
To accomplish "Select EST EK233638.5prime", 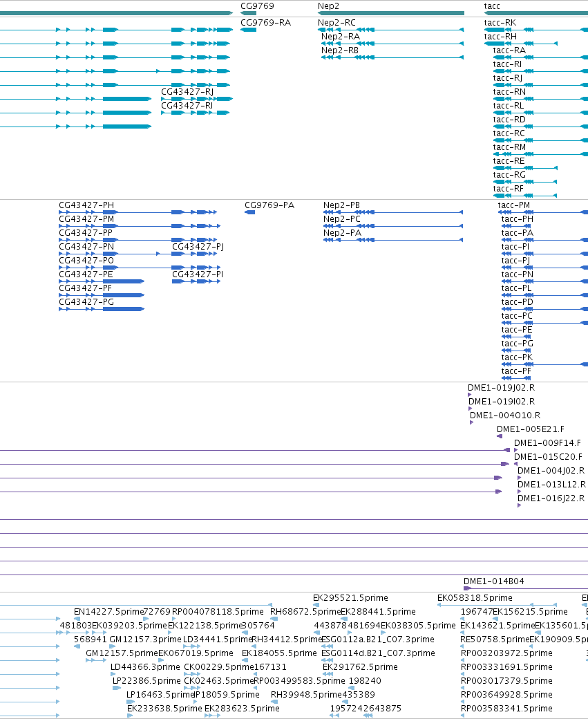I will [x=164, y=709].
